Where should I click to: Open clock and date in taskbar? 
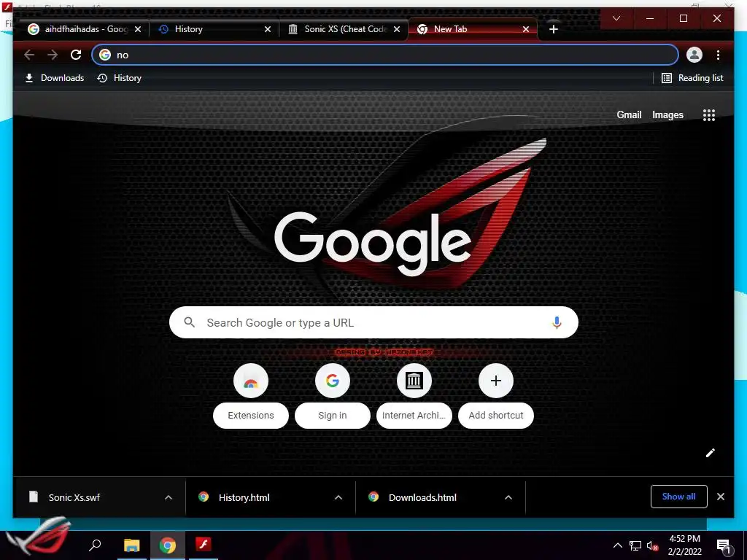[684, 545]
